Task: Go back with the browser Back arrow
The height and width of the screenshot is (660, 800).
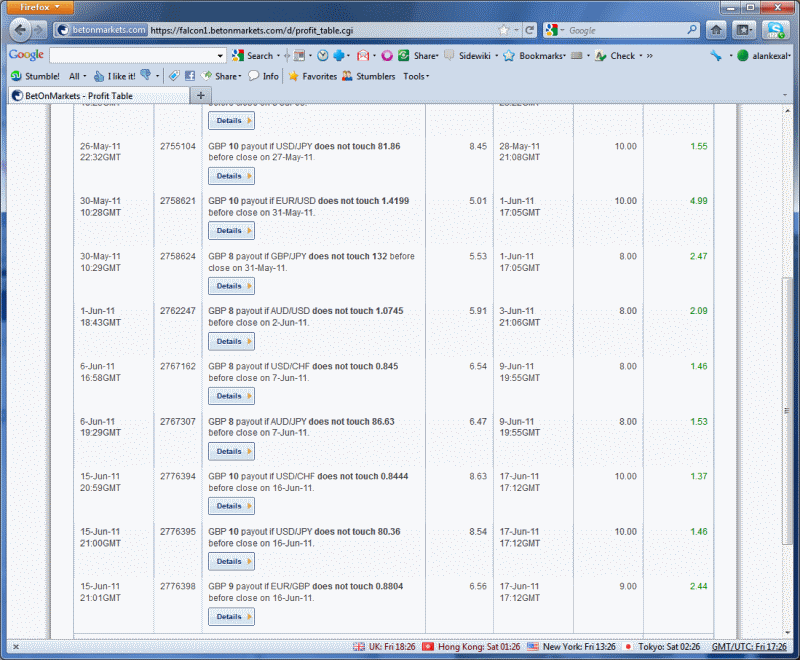Action: click(20, 30)
